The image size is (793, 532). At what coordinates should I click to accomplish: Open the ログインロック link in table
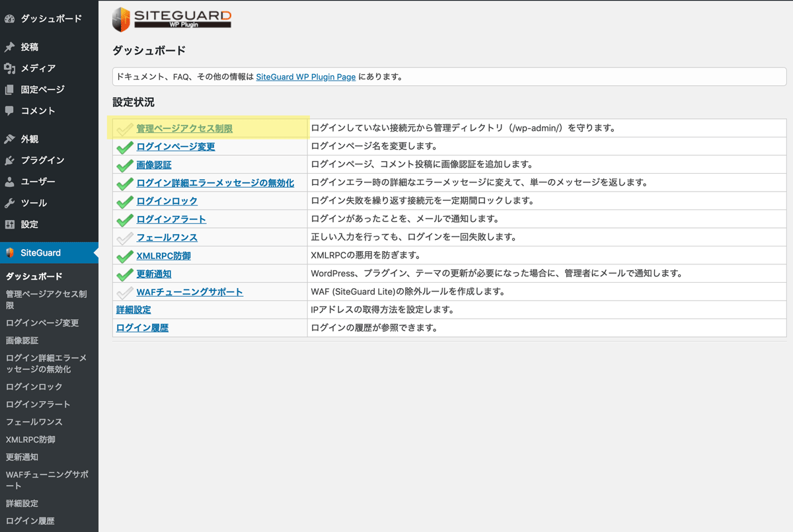point(167,201)
